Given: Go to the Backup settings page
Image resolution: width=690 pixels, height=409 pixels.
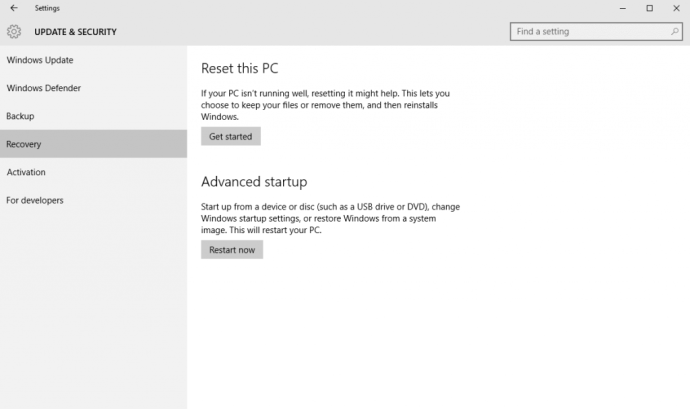Looking at the screenshot, I should click(x=20, y=116).
